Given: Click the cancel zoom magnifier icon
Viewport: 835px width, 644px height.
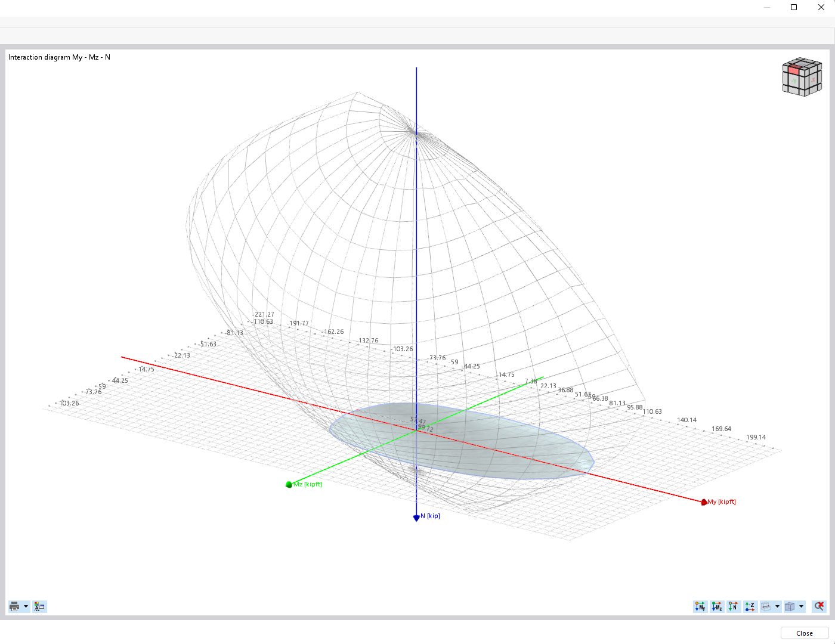Looking at the screenshot, I should pyautogui.click(x=819, y=606).
